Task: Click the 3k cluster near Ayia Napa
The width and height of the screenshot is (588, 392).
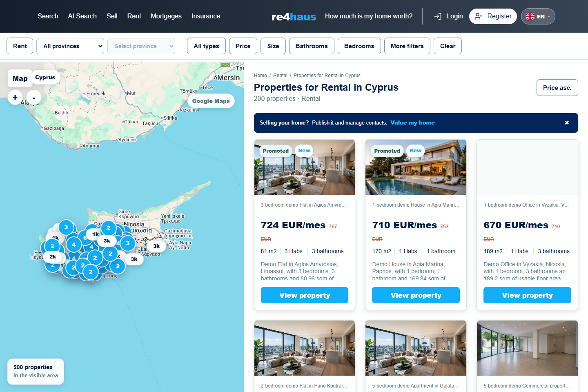Action: point(156,246)
